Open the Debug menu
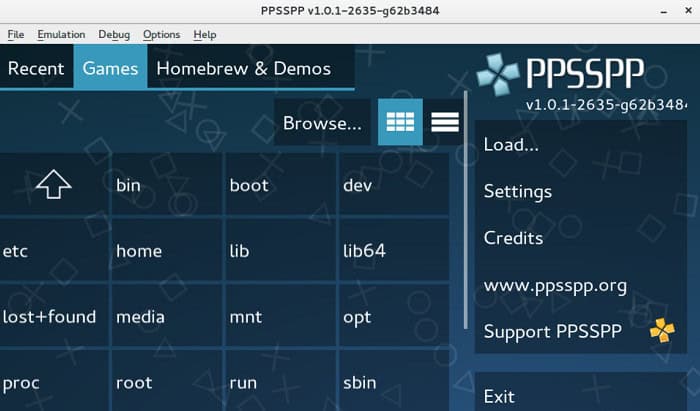The height and width of the screenshot is (411, 700). tap(114, 34)
